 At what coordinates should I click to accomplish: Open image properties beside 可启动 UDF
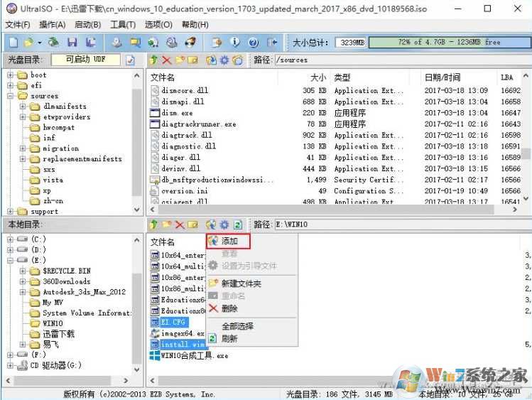point(130,60)
